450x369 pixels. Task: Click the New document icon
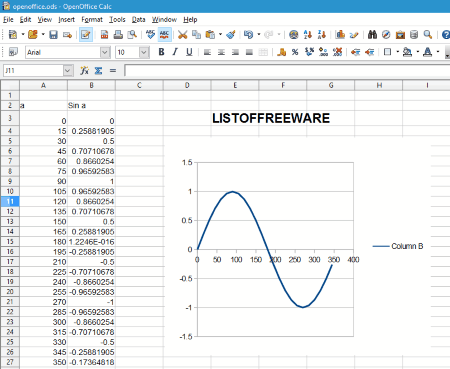pyautogui.click(x=13, y=34)
